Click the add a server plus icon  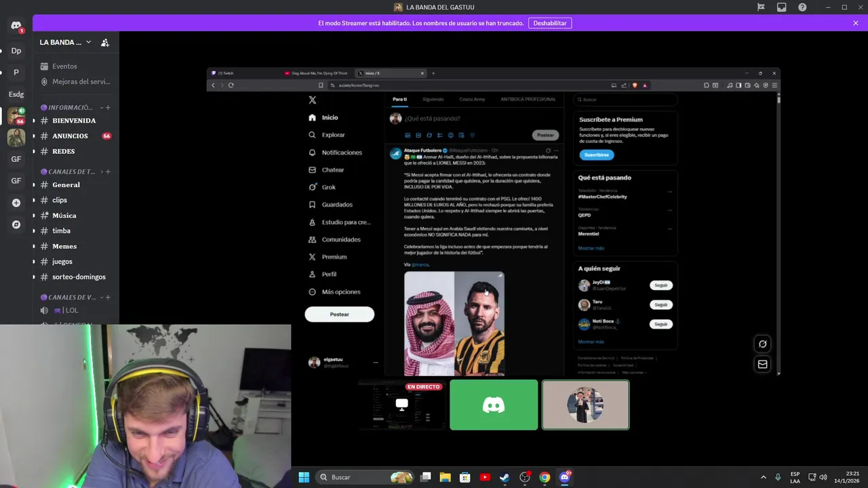point(16,203)
